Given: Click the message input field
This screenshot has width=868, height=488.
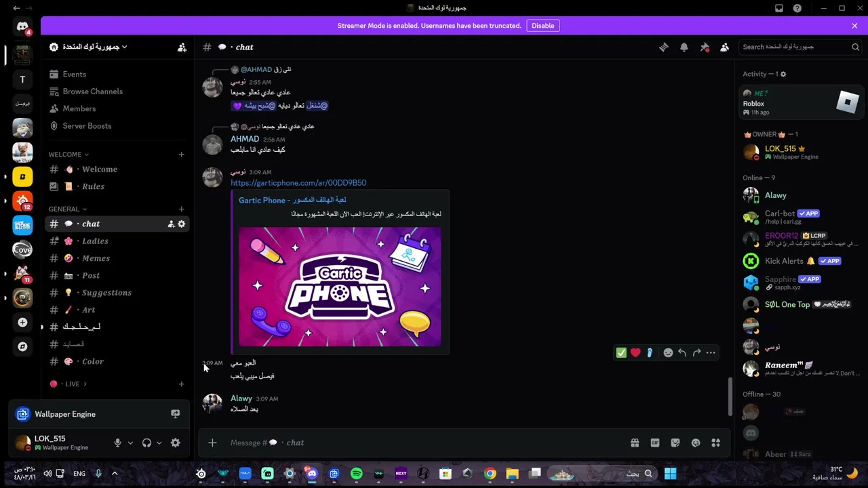Looking at the screenshot, I should 424,443.
